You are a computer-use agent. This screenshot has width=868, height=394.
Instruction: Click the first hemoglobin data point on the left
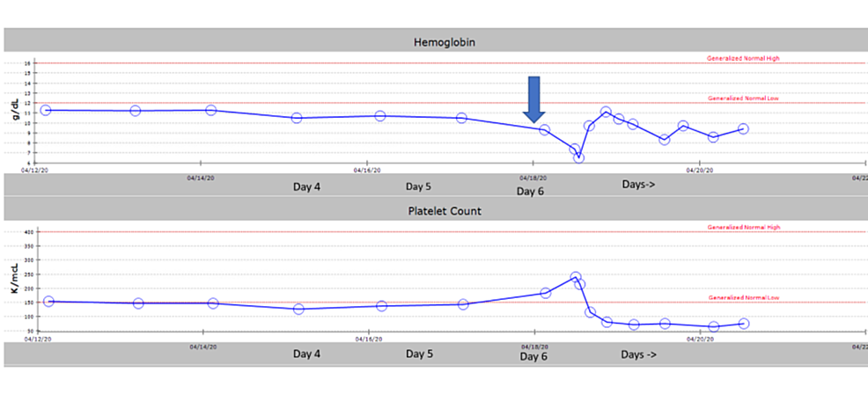click(x=46, y=110)
